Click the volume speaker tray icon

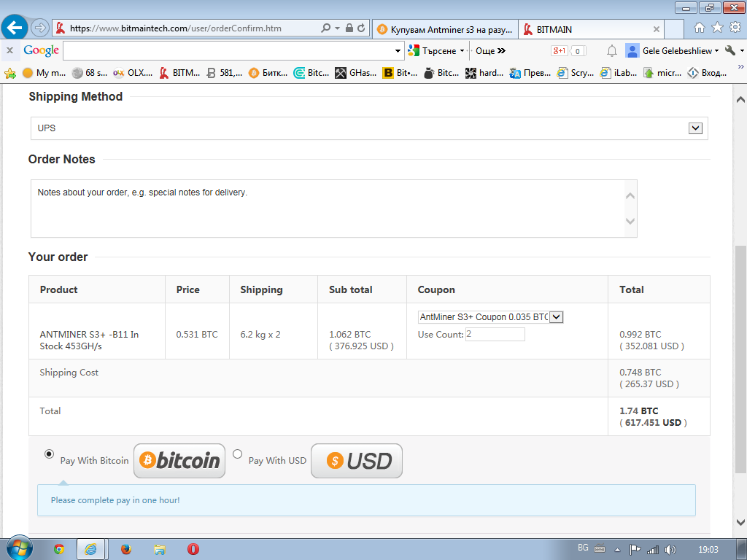pyautogui.click(x=670, y=550)
